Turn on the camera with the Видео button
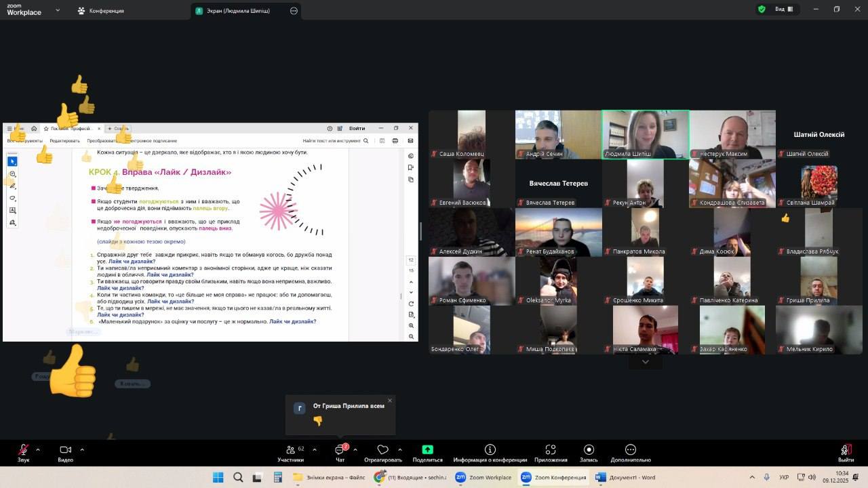Viewport: 868px width, 488px height. (x=66, y=453)
